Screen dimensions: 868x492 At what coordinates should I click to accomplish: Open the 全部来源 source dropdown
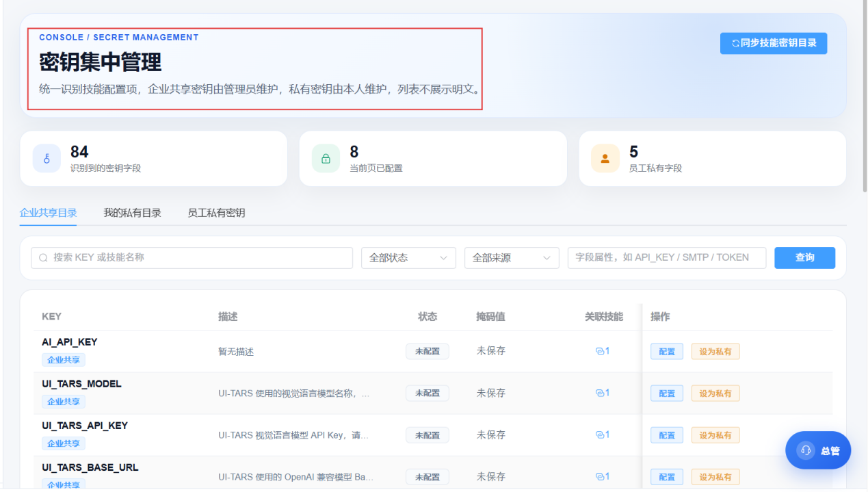tap(512, 258)
